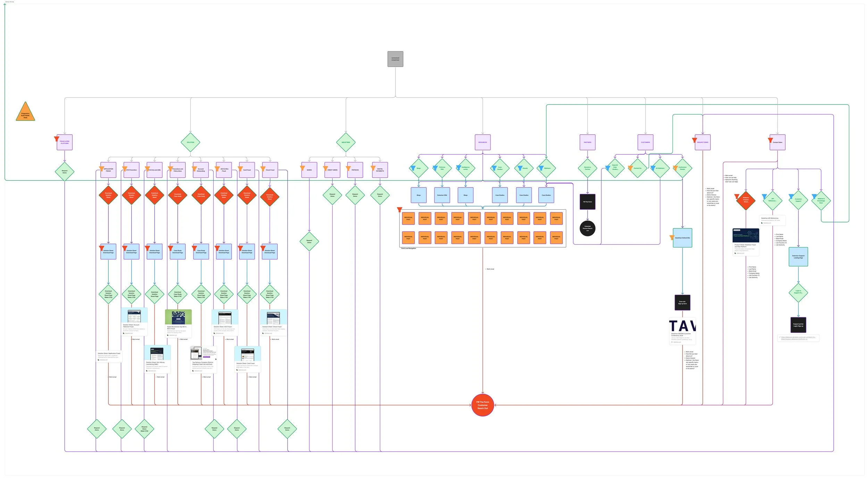Open the DataVisor DEFEND Customer Conference link card

tap(682, 331)
